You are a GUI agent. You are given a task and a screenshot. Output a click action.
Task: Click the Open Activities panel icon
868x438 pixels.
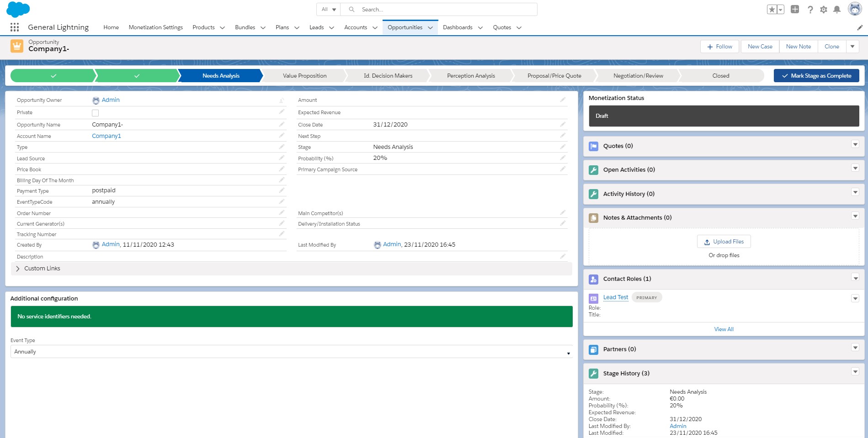click(x=593, y=169)
